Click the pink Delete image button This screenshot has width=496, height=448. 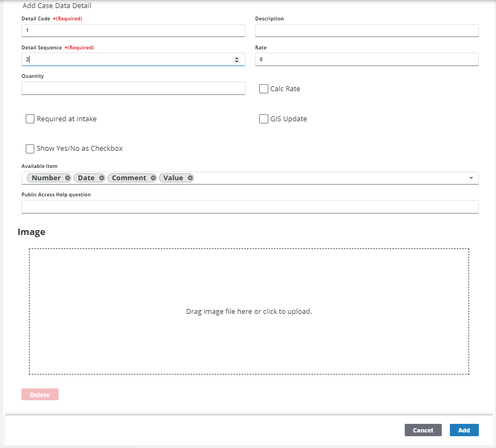pyautogui.click(x=40, y=395)
